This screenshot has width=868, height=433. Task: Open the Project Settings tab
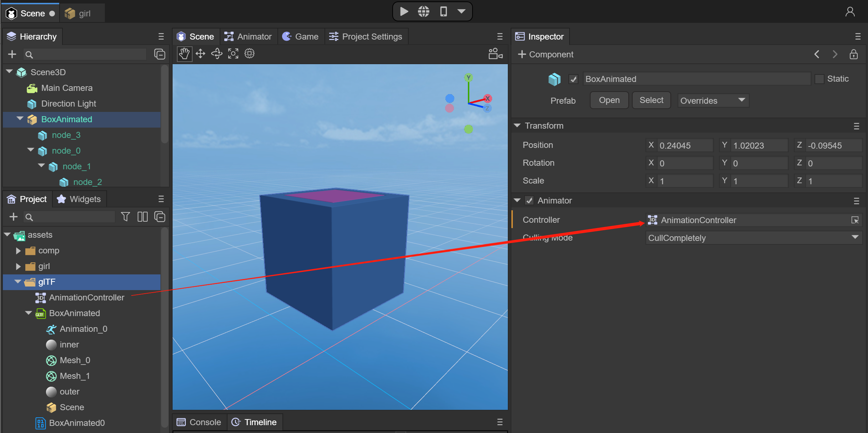click(366, 37)
